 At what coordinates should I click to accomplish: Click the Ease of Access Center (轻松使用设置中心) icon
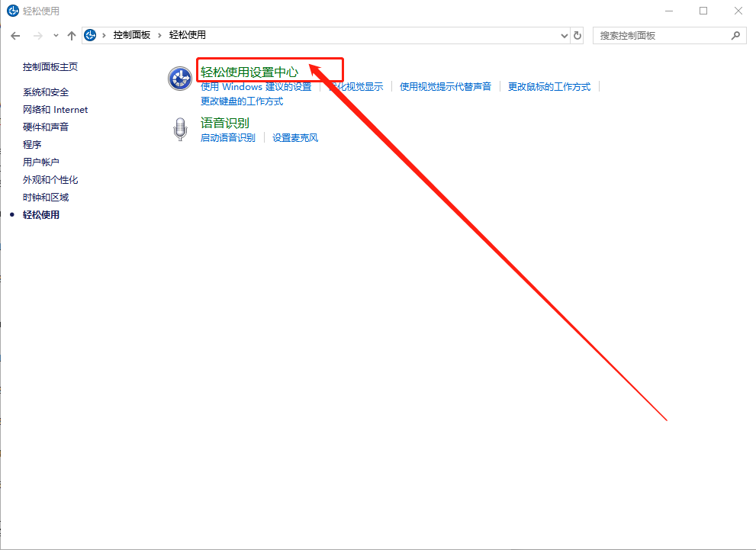click(x=180, y=78)
